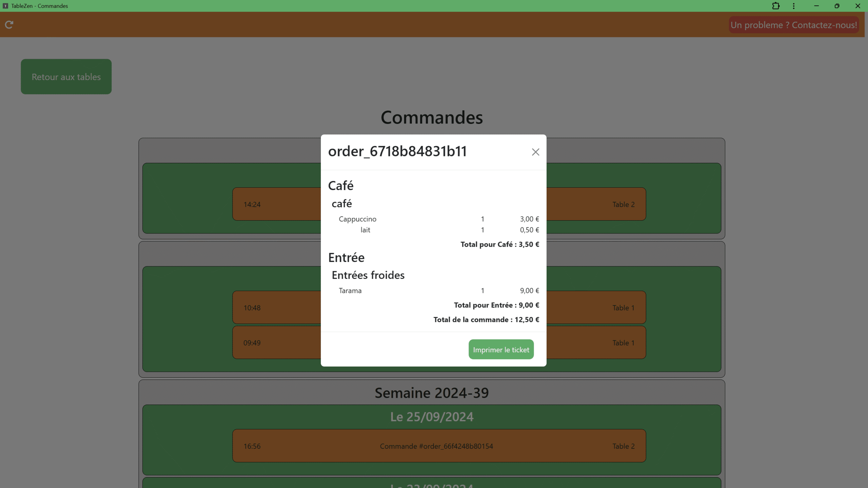This screenshot has height=488, width=868.
Task: Open the extensions puzzle icon
Action: click(776, 6)
